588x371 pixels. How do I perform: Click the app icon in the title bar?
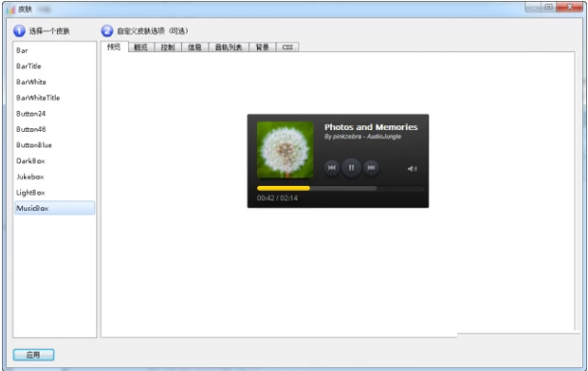pyautogui.click(x=11, y=10)
